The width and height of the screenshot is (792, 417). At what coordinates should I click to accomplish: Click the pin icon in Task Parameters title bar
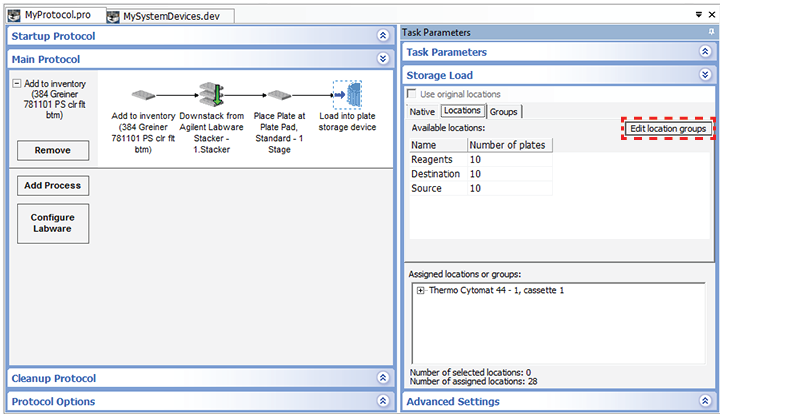709,32
